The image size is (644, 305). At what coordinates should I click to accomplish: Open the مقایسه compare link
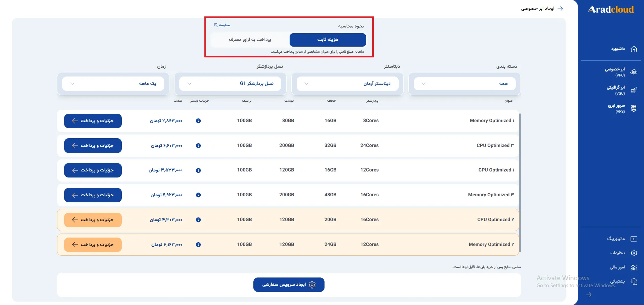[x=222, y=25]
